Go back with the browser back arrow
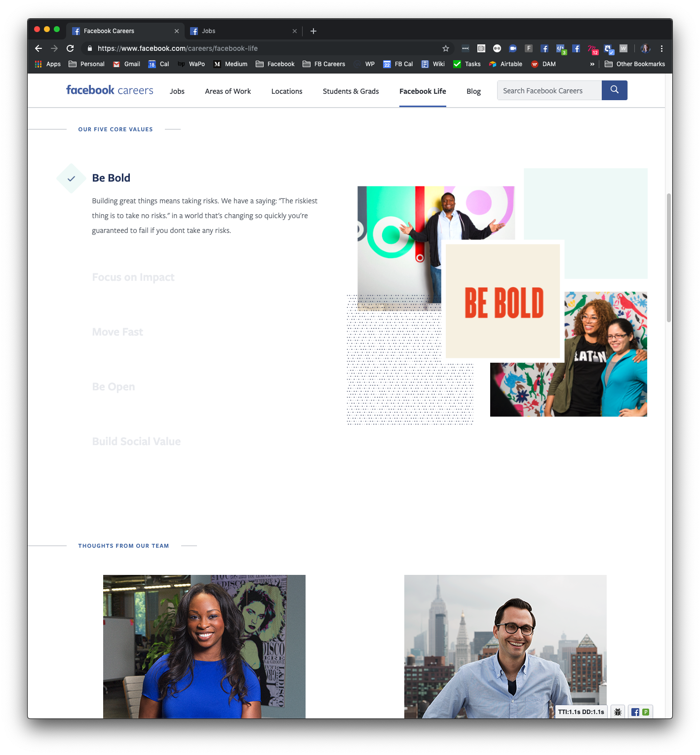 click(39, 48)
